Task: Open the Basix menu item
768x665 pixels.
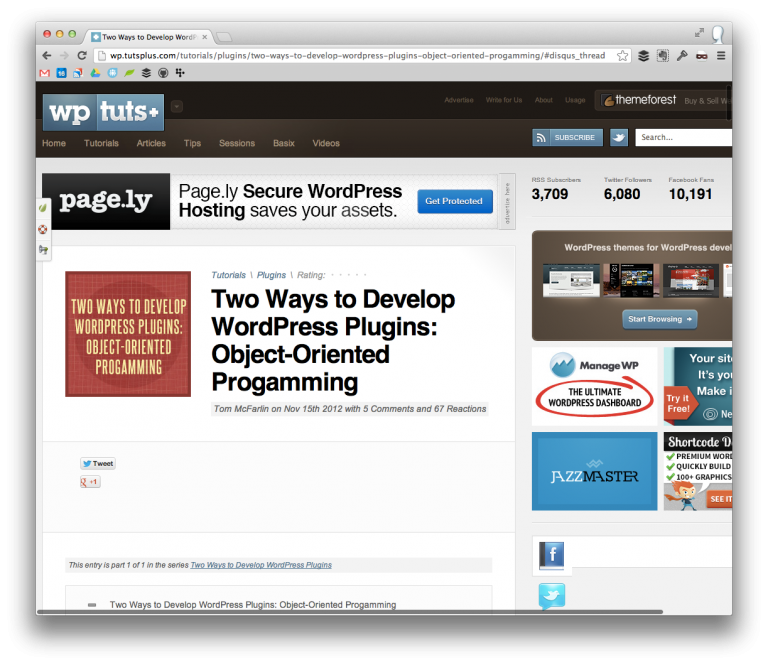Action: (284, 143)
